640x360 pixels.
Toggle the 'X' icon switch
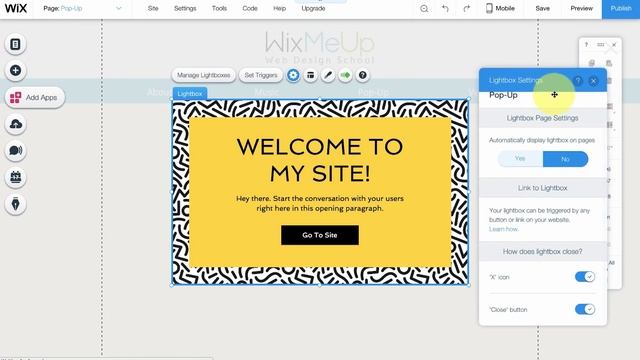click(x=585, y=277)
